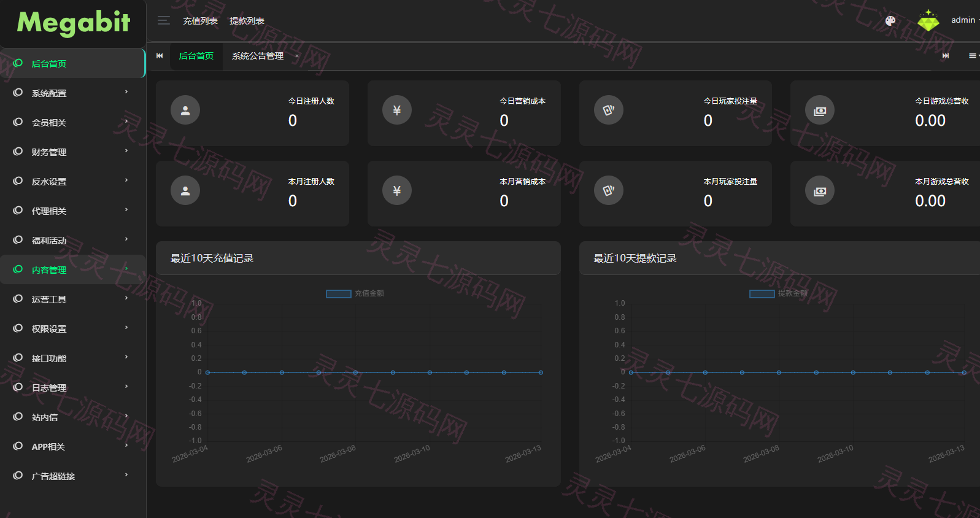Screen dimensions: 980x518
Task: Click the diamond avatar icon
Action: click(928, 21)
